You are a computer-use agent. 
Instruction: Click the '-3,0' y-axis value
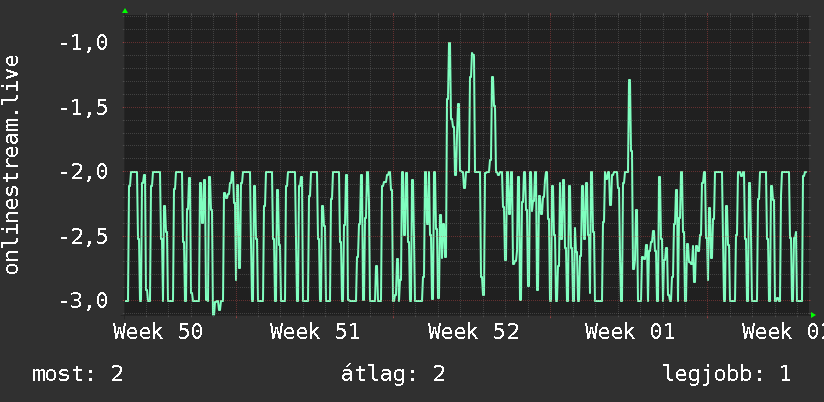pos(84,301)
